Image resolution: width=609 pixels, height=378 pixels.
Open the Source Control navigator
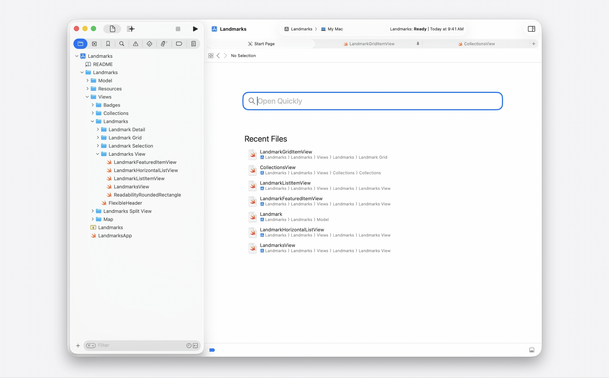coord(94,44)
